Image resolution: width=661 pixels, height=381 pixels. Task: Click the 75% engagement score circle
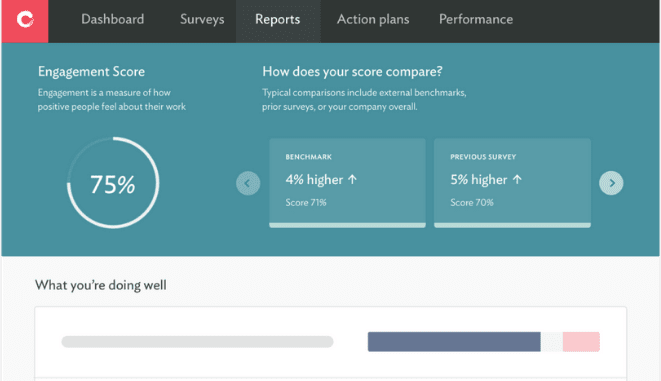(x=113, y=183)
